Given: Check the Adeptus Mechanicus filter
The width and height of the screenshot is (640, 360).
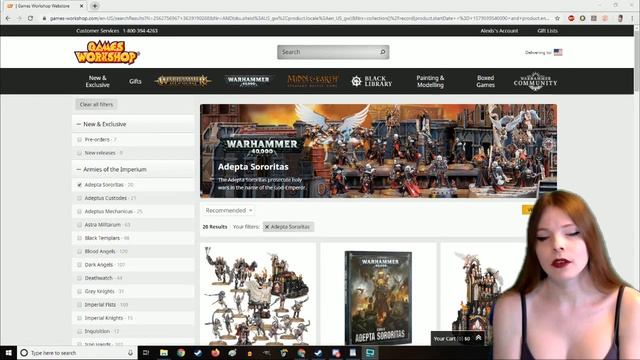Looking at the screenshot, I should [x=79, y=211].
